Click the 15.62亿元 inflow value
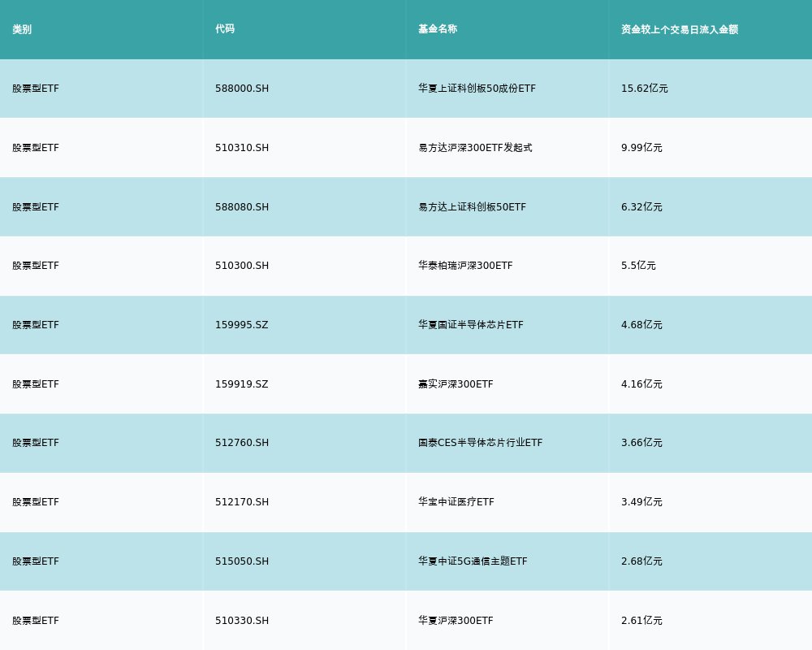This screenshot has width=812, height=650. (644, 89)
